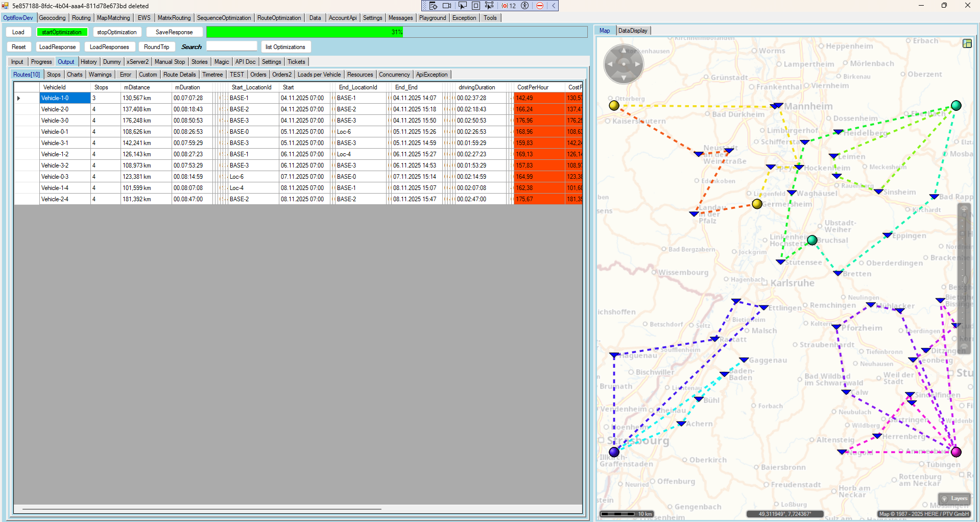The height and width of the screenshot is (522, 980).
Task: Collapse the debug toolbar with chevron
Action: [553, 6]
